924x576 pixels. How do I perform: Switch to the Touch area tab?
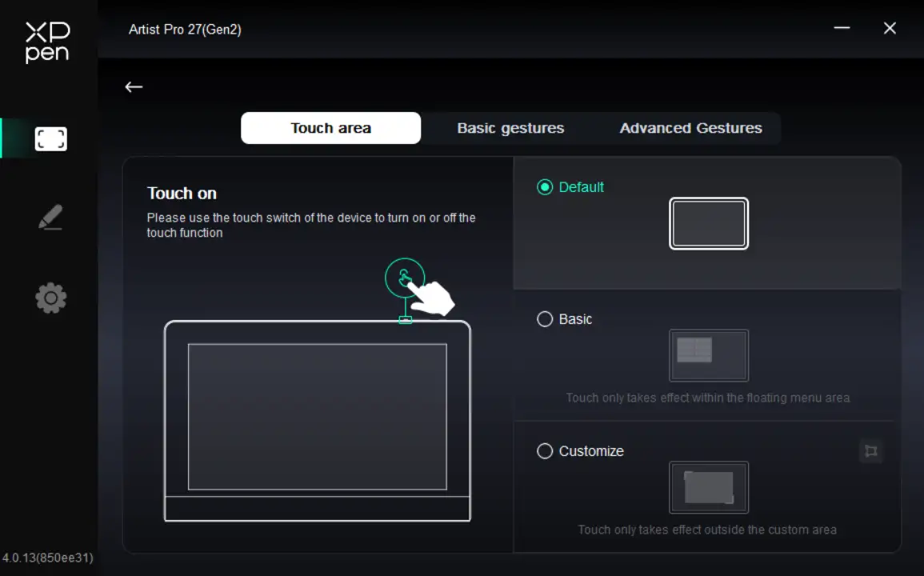coord(330,128)
